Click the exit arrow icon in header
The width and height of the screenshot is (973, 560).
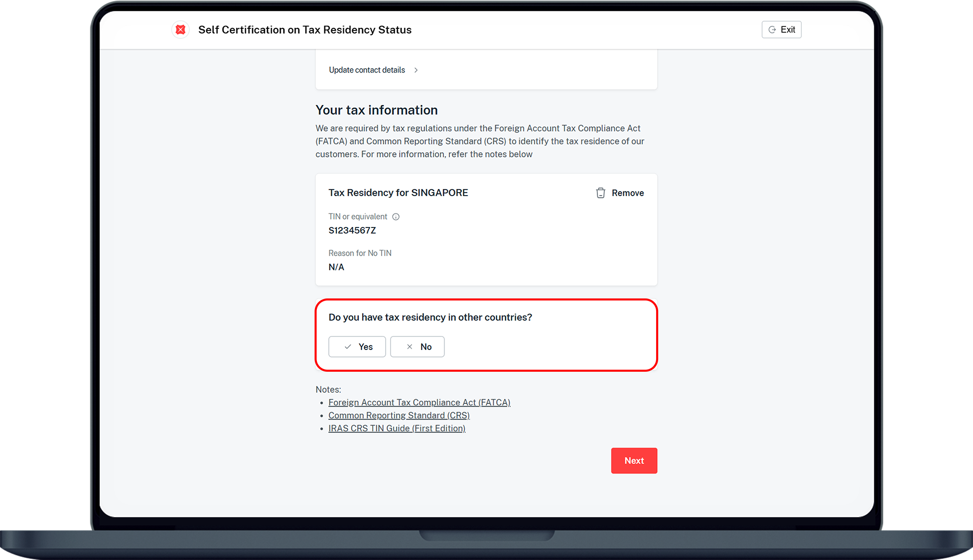(x=772, y=30)
